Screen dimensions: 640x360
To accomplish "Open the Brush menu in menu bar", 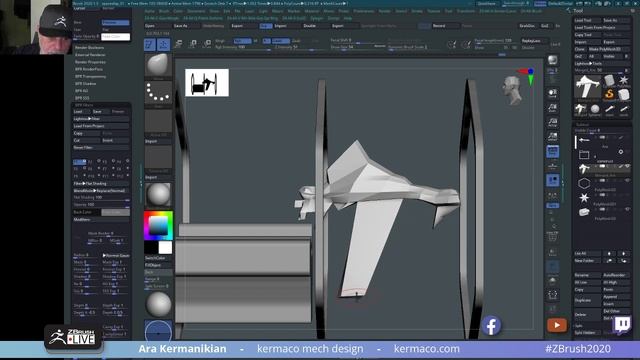I will [164, 11].
